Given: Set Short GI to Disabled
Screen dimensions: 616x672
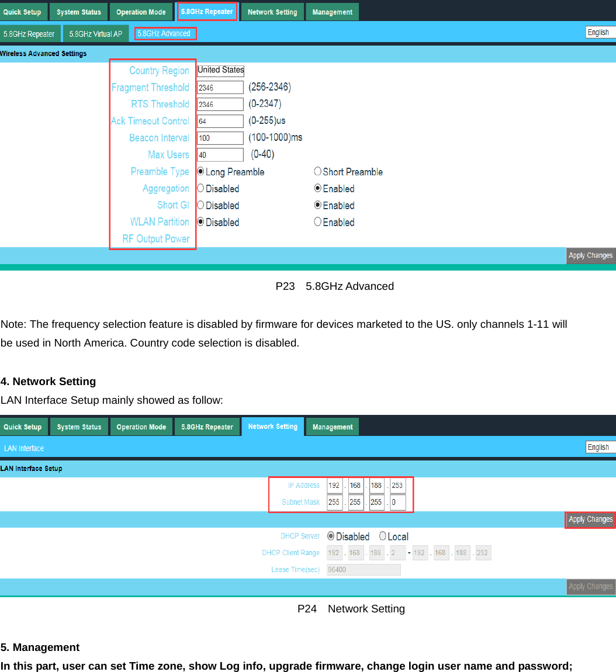Looking at the screenshot, I should pos(200,205).
